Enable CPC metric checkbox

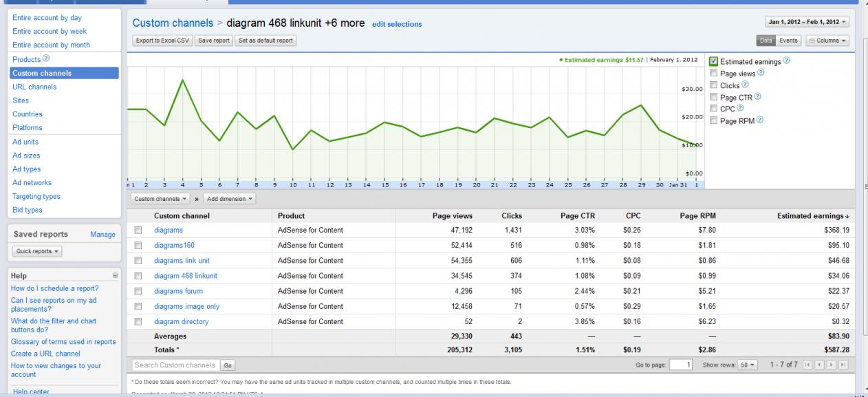(x=714, y=109)
